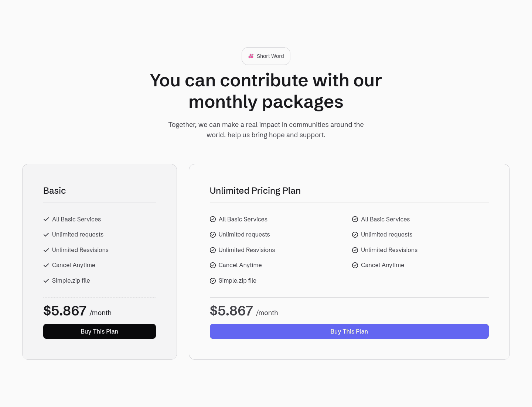Toggle the circled check beside Unlimited requests left column
Viewport: 532px width, 407px height.
pyautogui.click(x=213, y=235)
